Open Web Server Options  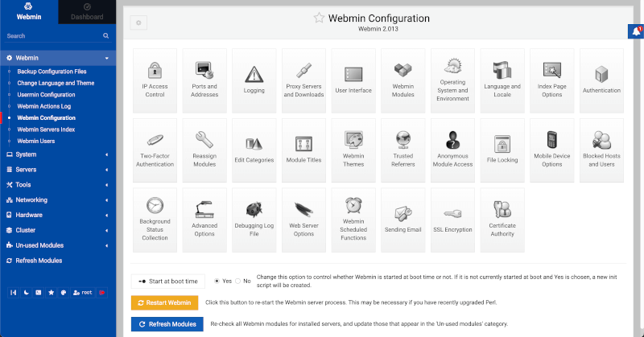pos(304,220)
